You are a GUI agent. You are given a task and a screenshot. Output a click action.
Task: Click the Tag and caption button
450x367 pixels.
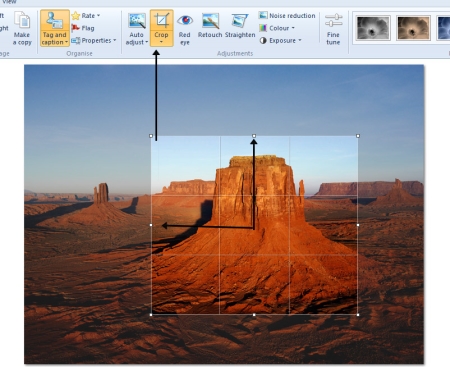click(55, 28)
